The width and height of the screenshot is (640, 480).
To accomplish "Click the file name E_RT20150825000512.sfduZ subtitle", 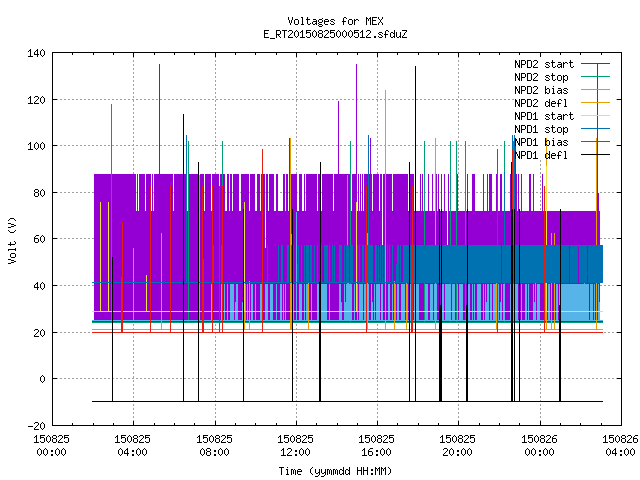I will pos(335,34).
